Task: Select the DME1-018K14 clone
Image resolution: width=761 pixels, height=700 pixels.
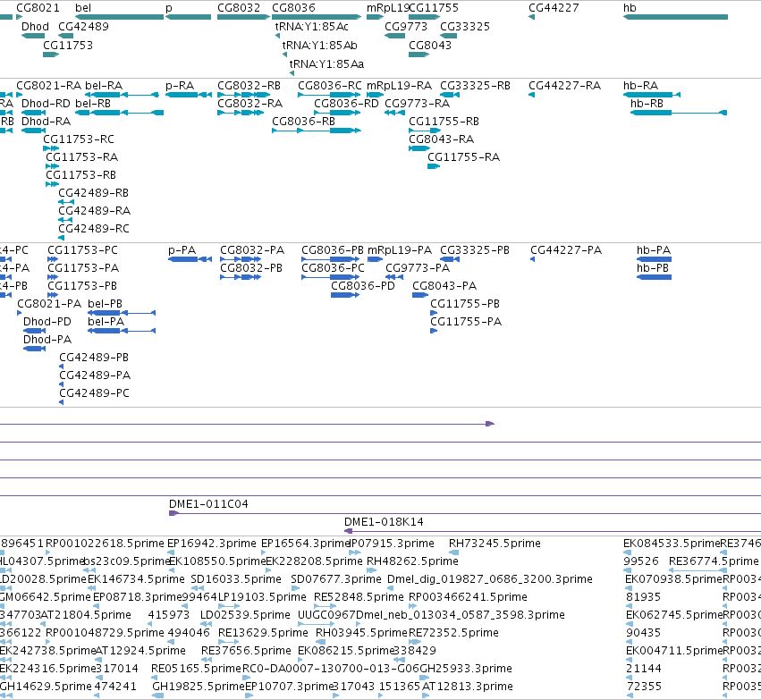Action: (553, 531)
